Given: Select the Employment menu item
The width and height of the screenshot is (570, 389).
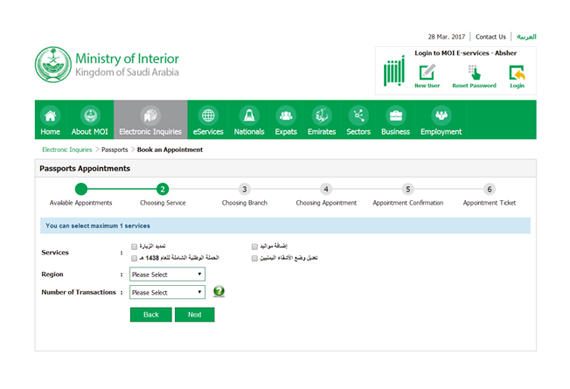Looking at the screenshot, I should (x=441, y=120).
